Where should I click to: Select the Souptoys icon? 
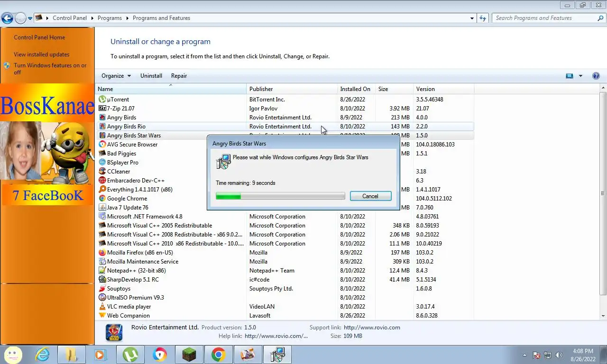point(102,289)
